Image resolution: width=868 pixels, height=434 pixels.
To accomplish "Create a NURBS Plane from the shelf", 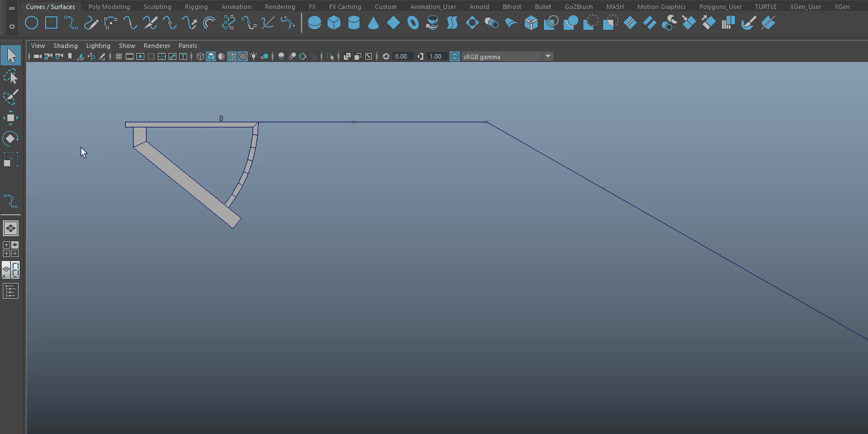I will coord(393,23).
